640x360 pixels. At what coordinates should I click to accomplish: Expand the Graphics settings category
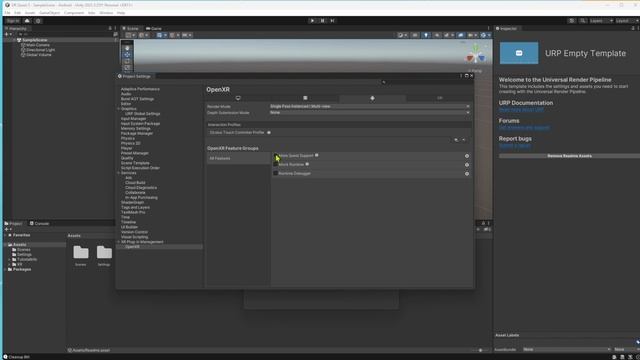point(119,109)
